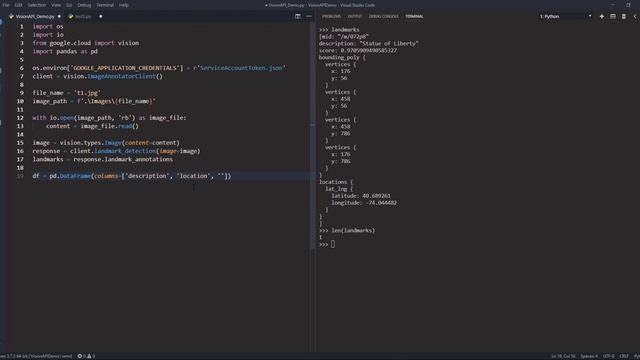Click 'import pandas as pd' on line 4
The image size is (640, 360).
coord(65,51)
